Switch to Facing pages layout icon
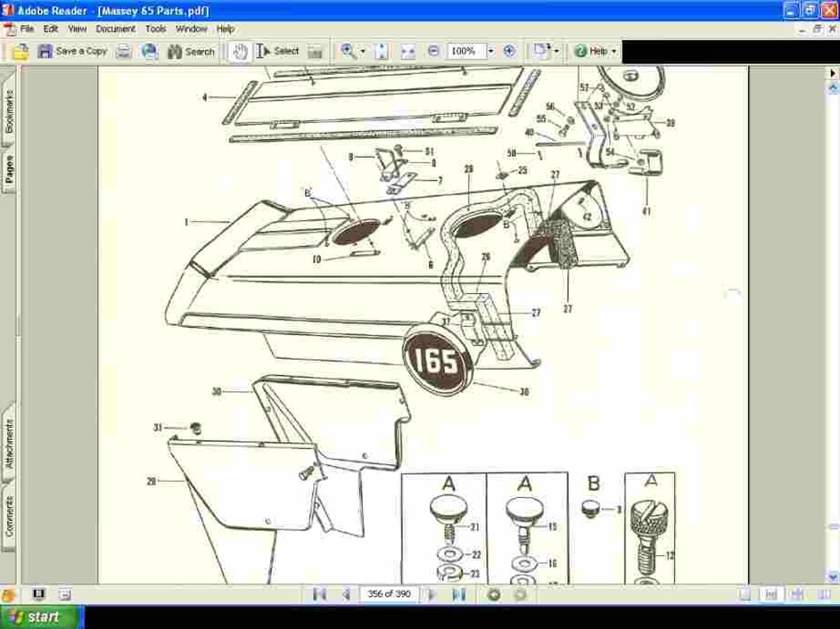Screen dimensions: 840x629 coord(825,594)
